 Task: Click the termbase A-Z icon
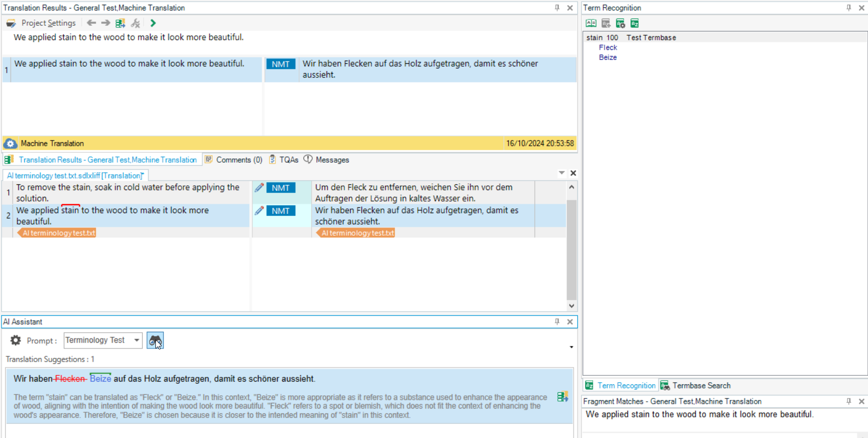[x=635, y=23]
